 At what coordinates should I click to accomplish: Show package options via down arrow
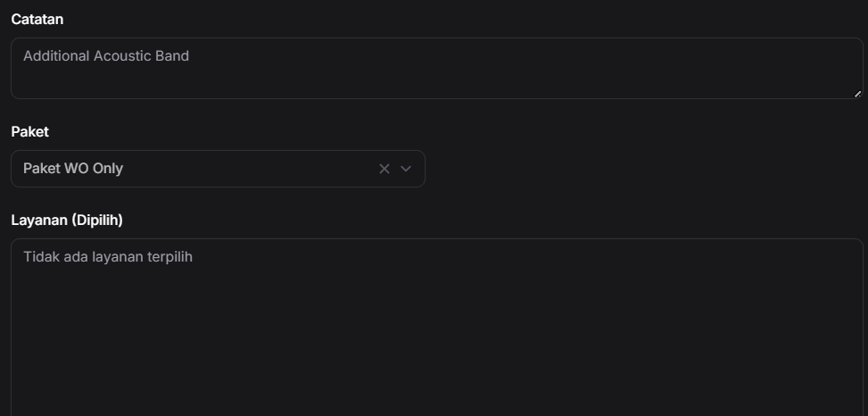point(406,169)
